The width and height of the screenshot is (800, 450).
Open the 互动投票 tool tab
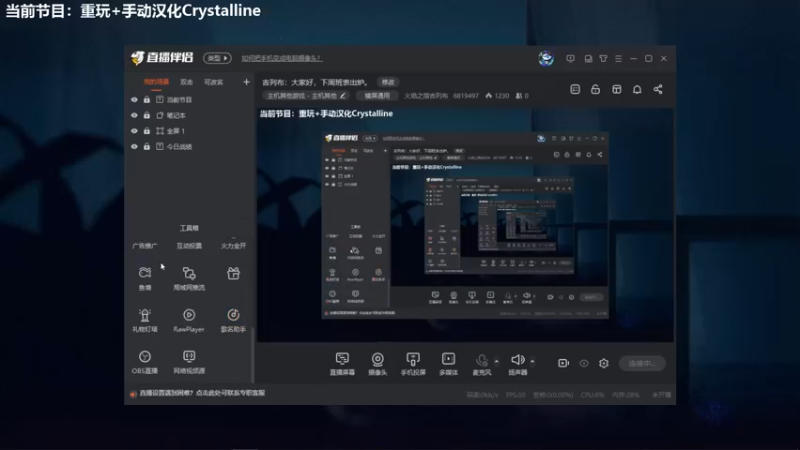[x=189, y=246]
